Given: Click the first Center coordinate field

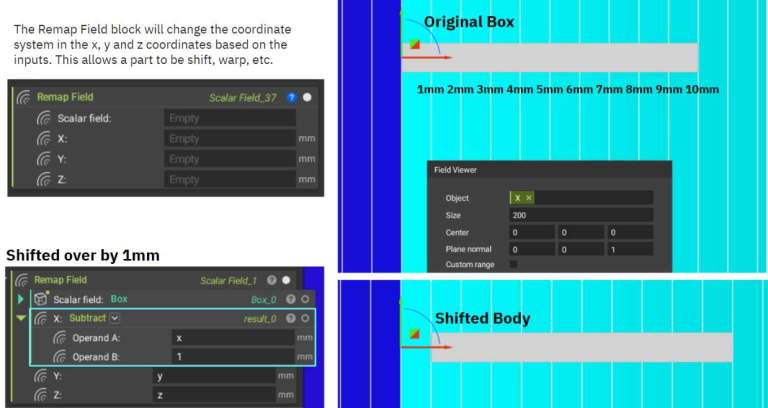Looking at the screenshot, I should pyautogui.click(x=532, y=232).
